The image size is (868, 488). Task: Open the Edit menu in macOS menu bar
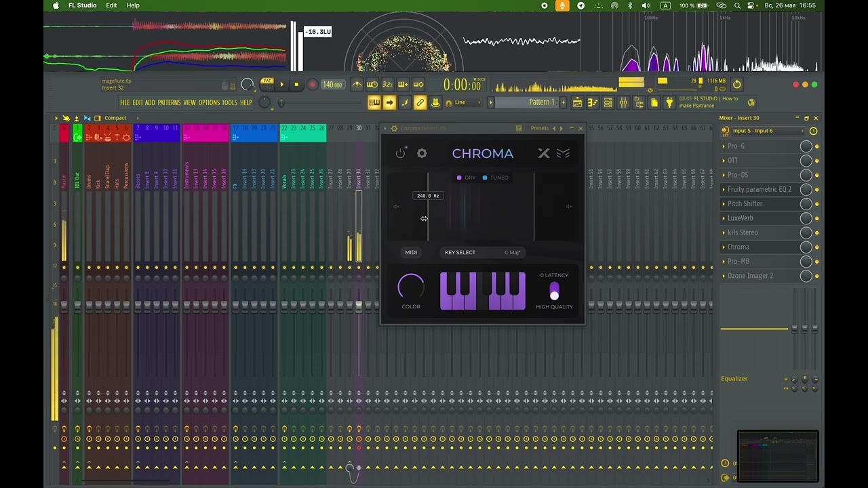(111, 5)
